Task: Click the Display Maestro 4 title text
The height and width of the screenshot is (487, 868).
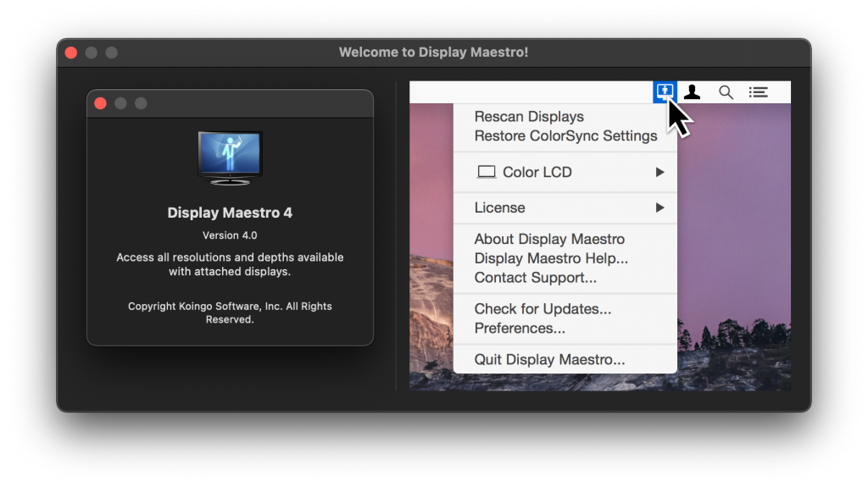Action: [230, 213]
